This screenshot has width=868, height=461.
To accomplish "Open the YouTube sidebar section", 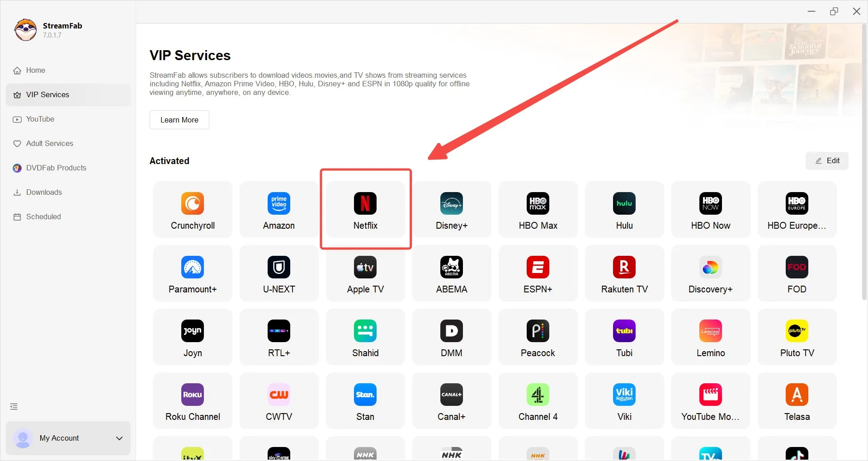I will 68,119.
